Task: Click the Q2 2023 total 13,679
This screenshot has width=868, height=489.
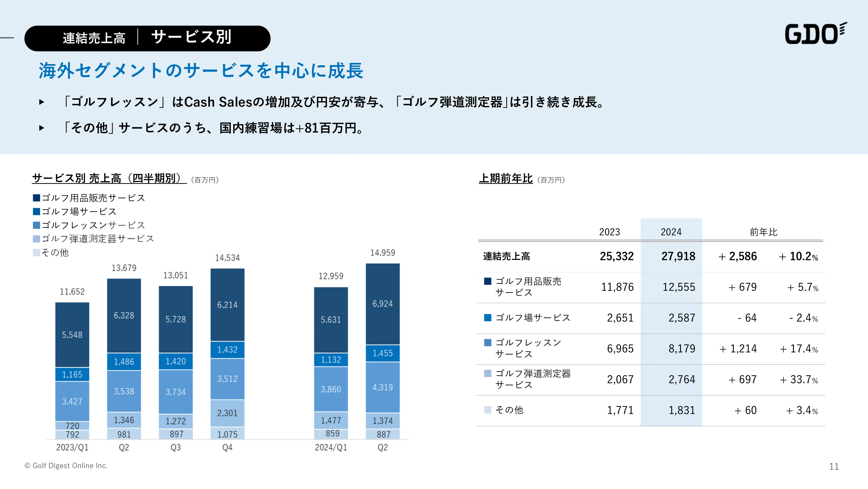Action: pyautogui.click(x=124, y=268)
